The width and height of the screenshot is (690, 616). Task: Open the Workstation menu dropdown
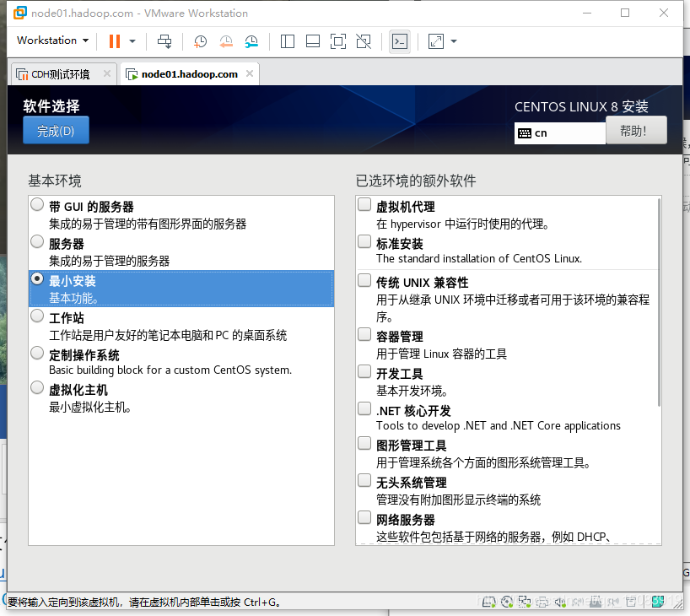point(53,41)
